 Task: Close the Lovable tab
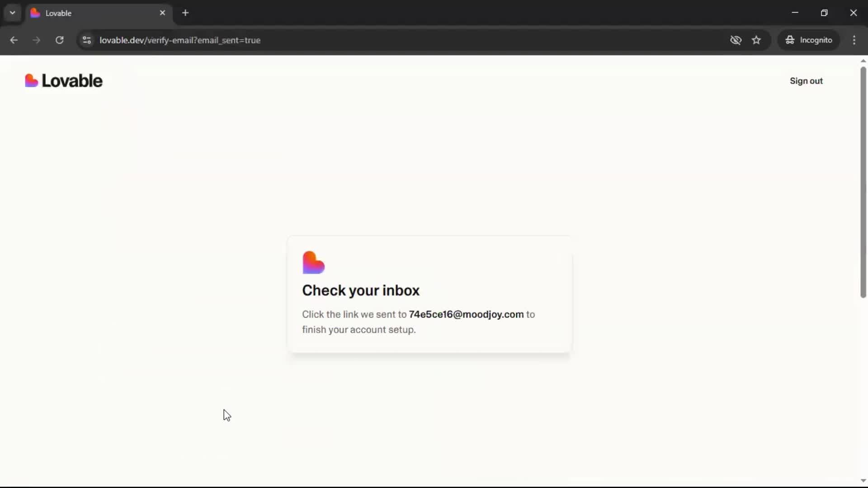click(162, 13)
